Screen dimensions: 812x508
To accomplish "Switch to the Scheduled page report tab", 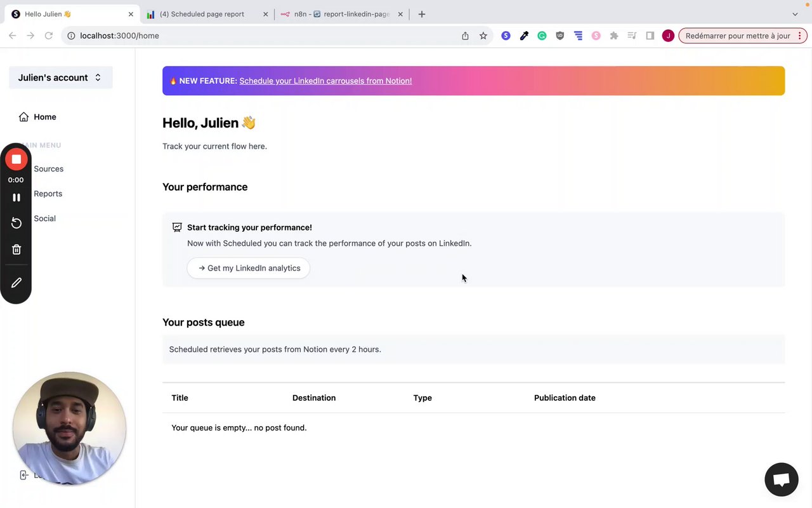I will click(x=202, y=14).
